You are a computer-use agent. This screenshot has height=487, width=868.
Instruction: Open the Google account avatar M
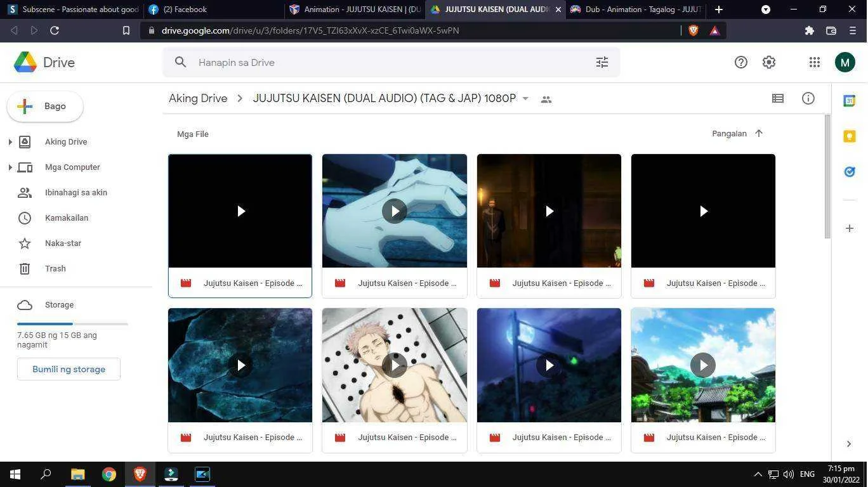tap(845, 62)
